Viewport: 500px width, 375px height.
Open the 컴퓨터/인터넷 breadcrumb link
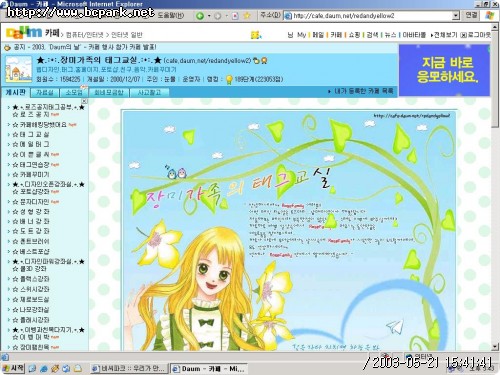pyautogui.click(x=85, y=35)
